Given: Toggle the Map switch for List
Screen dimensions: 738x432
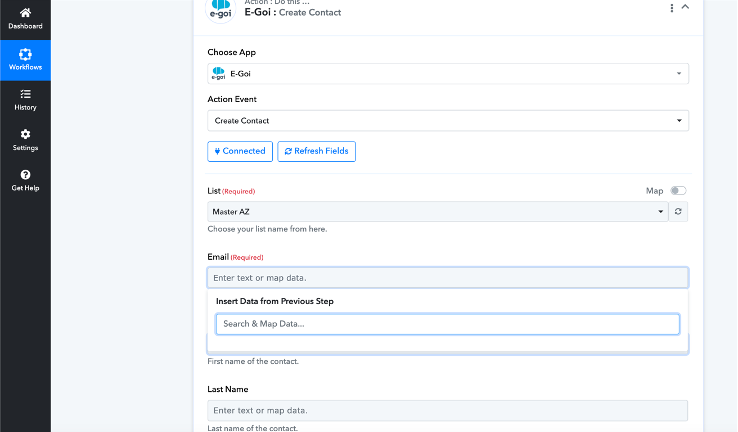Looking at the screenshot, I should coord(678,191).
